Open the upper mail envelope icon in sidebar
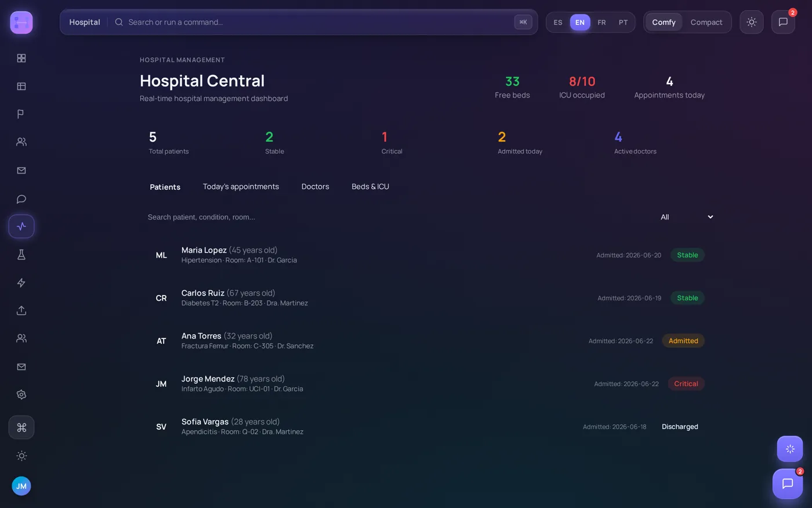Screen dimensions: 812x508 (21, 171)
